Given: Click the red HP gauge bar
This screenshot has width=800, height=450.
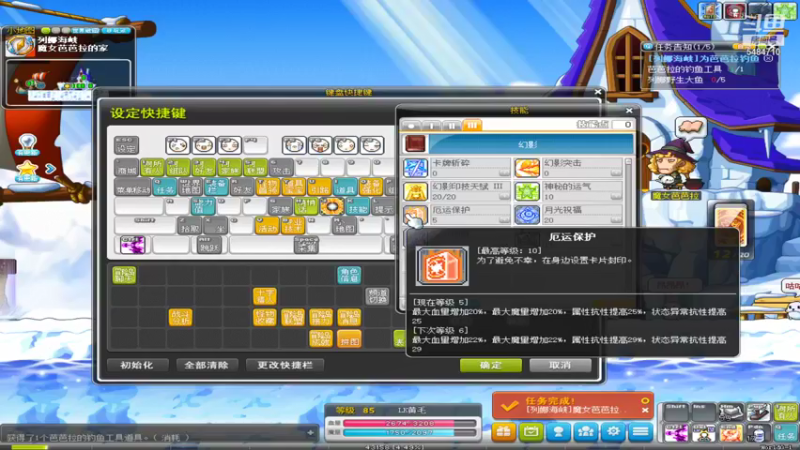Looking at the screenshot, I should tap(410, 423).
